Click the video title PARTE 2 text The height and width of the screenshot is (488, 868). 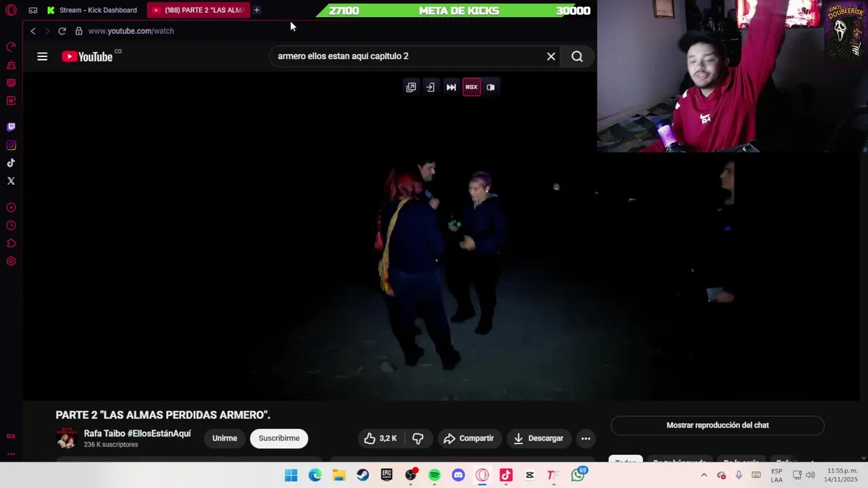click(x=163, y=415)
